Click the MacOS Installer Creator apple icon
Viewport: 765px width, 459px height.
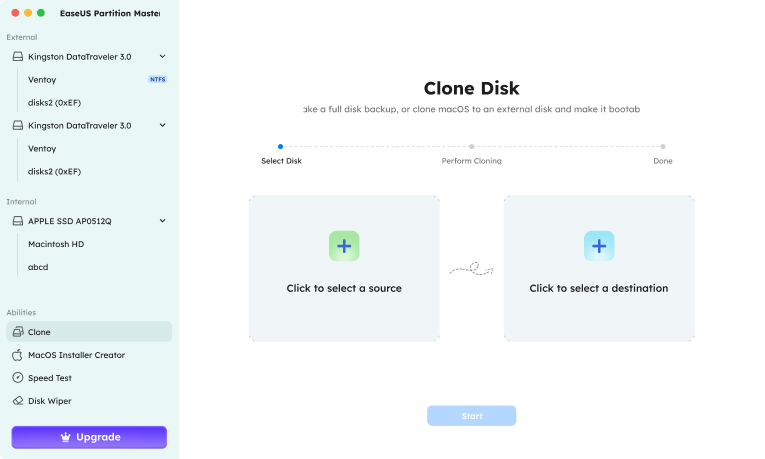point(17,355)
